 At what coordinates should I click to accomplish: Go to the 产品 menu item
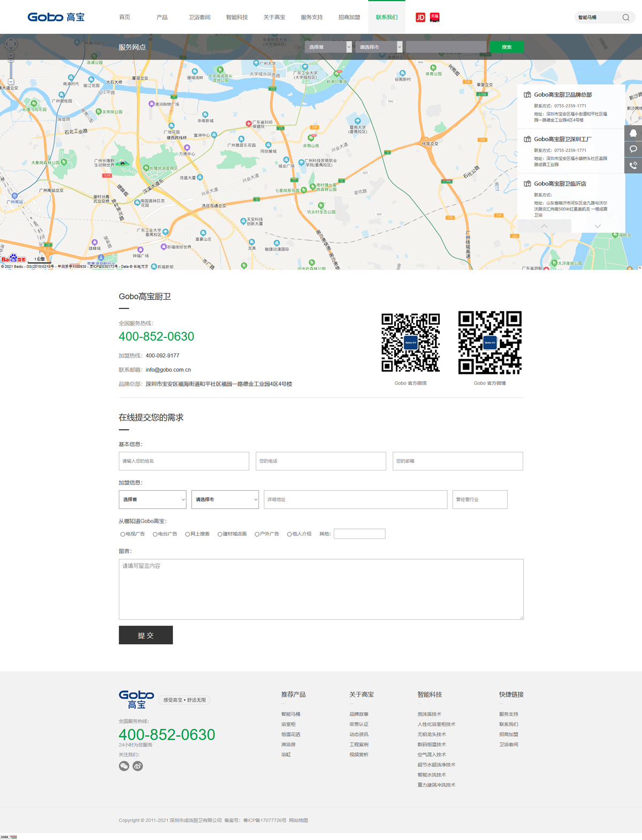point(162,17)
